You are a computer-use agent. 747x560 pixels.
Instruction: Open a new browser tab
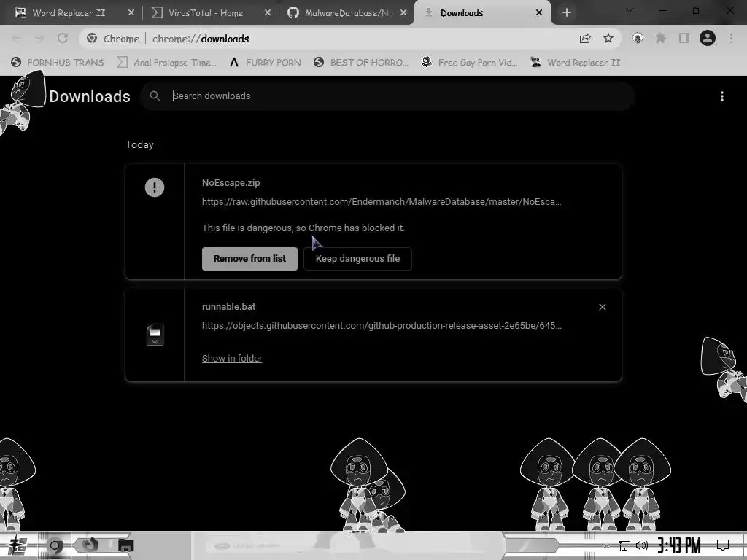(566, 13)
